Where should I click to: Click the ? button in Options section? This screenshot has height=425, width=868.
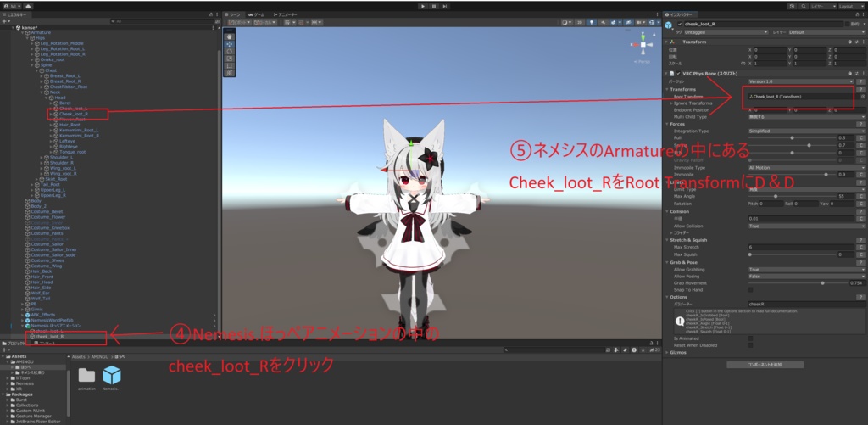[861, 297]
